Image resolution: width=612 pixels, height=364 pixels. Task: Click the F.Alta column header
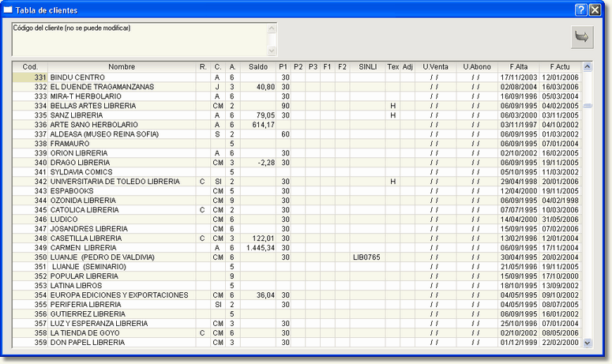(518, 67)
